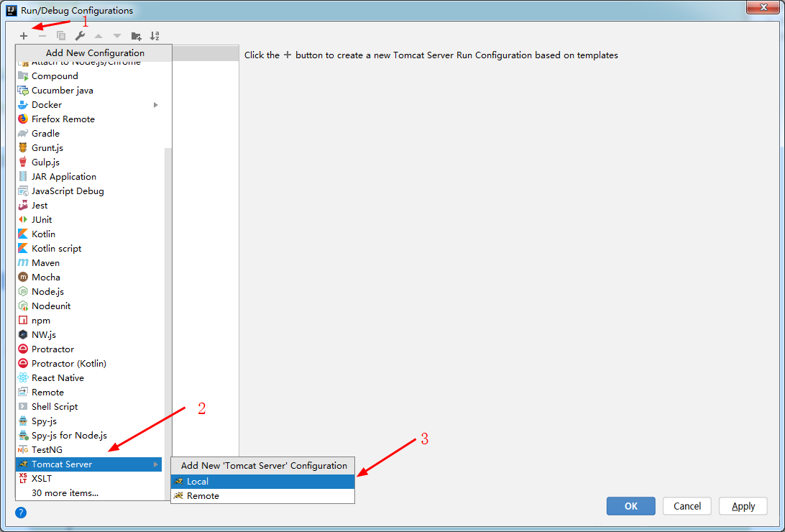Screen dimensions: 785x532
Task: Select the React Native entry
Action: [88, 378]
